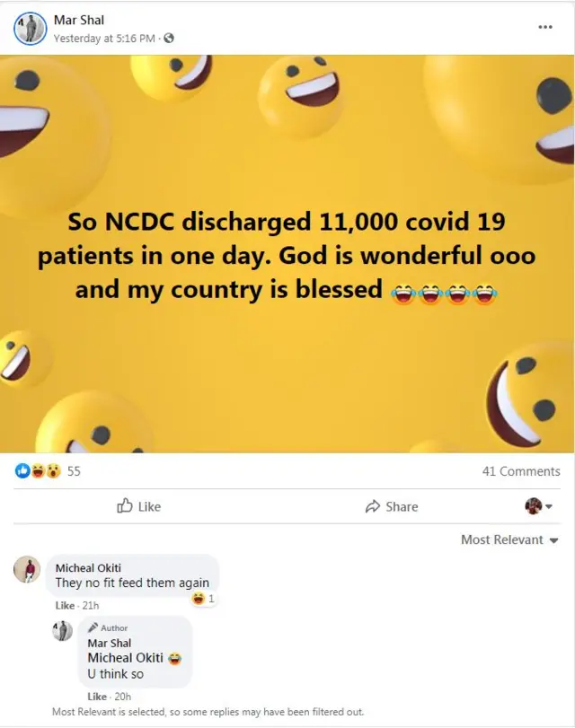Open the post timestamp Yesterday at 5:16 PM
Image resolution: width=575 pixels, height=728 pixels.
click(x=105, y=39)
